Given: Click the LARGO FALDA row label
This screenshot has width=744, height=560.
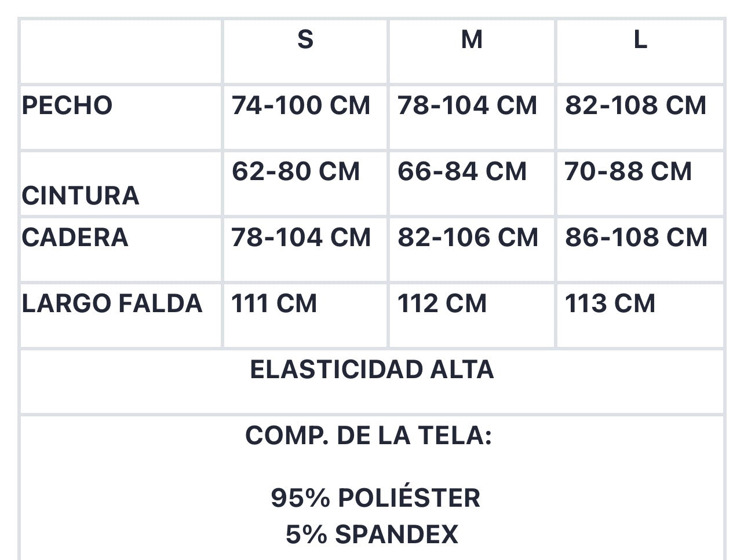Looking at the screenshot, I should point(112,304).
